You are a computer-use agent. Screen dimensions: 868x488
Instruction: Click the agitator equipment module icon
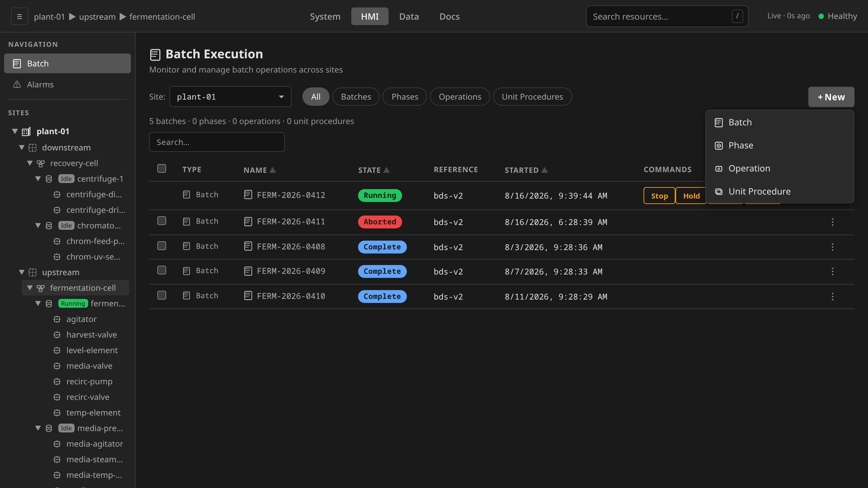pos(57,319)
